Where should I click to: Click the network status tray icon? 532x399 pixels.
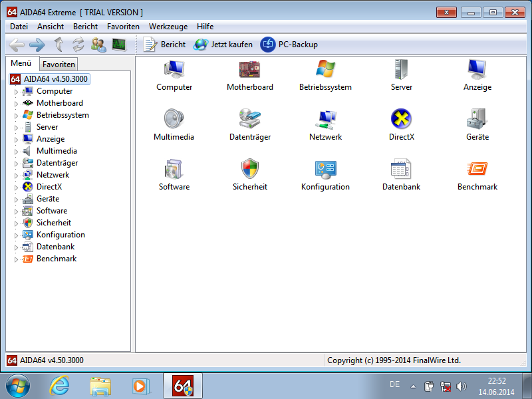pos(446,386)
